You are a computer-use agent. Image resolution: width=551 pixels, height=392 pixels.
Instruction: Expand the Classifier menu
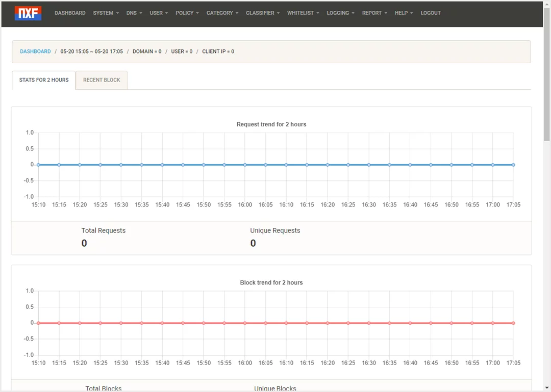(x=262, y=13)
